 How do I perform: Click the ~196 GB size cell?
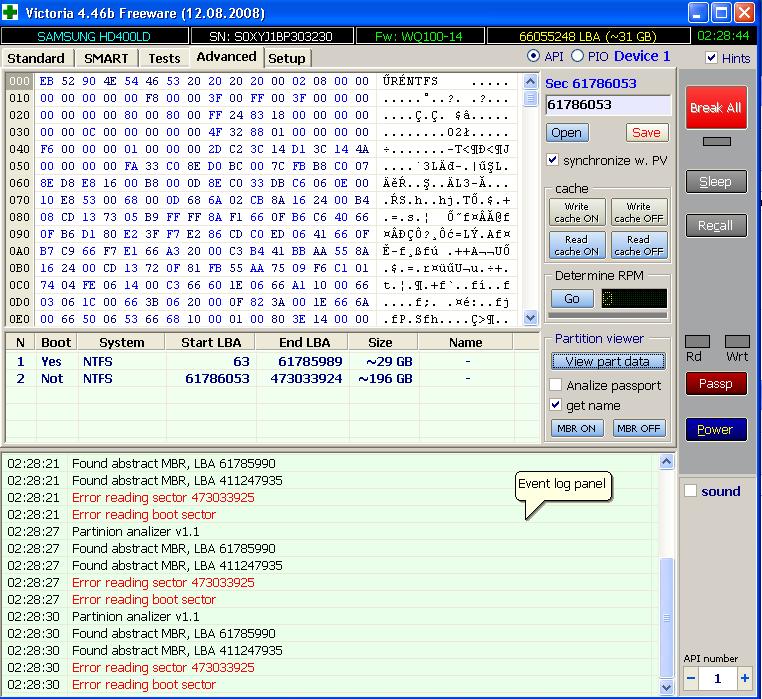[x=385, y=379]
